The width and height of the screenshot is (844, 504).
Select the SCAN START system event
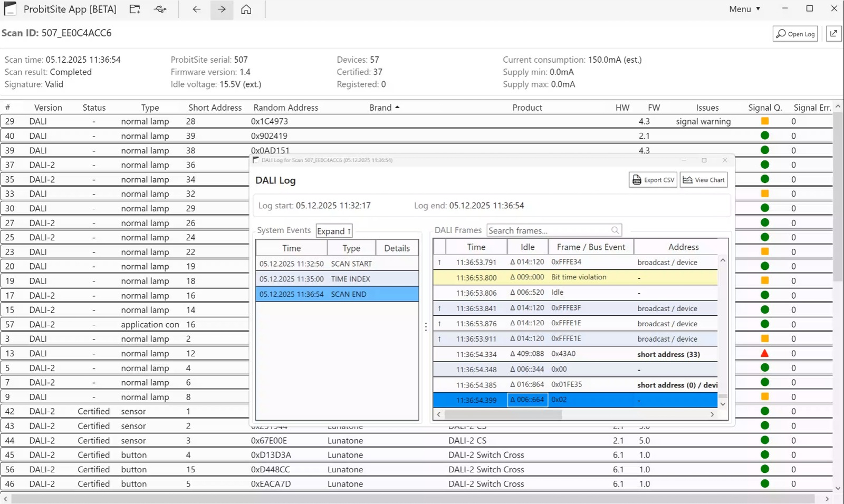click(337, 264)
